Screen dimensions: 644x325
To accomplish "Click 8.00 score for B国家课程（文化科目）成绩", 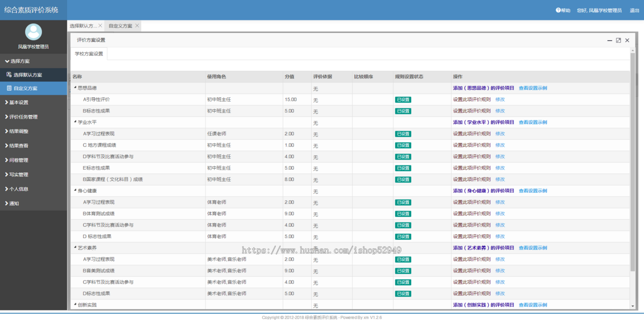I will (x=289, y=179).
